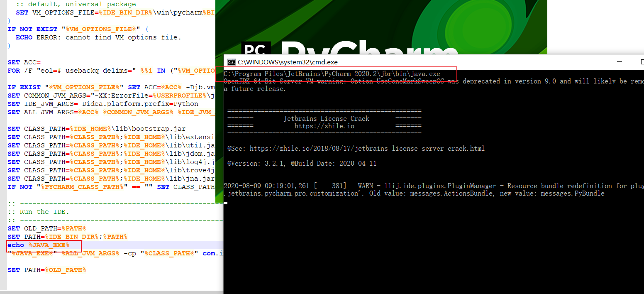The width and height of the screenshot is (644, 294).
Task: Click the java.exe path line in the console
Action: tap(332, 74)
